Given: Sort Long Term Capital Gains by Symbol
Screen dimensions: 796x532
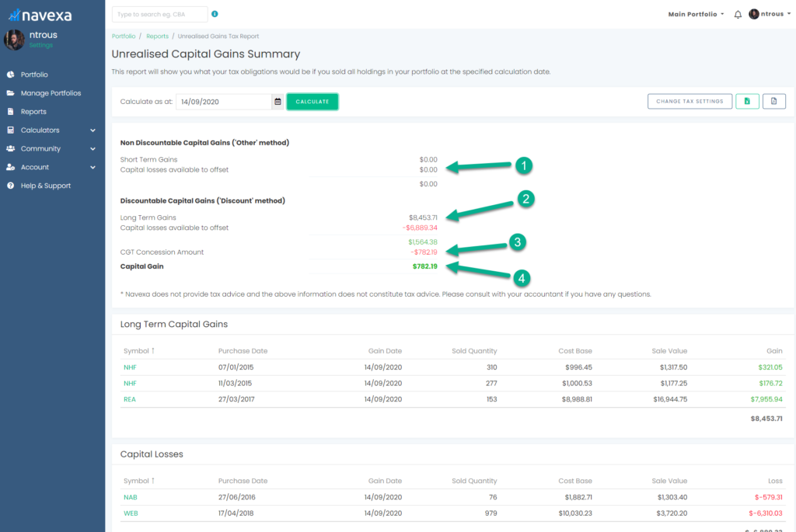Looking at the screenshot, I should 139,351.
